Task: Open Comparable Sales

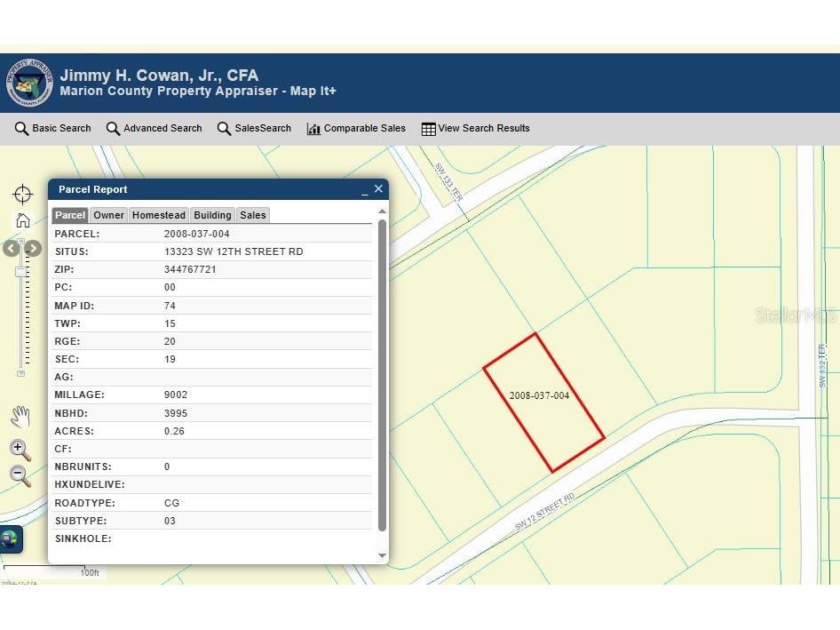Action: click(356, 129)
